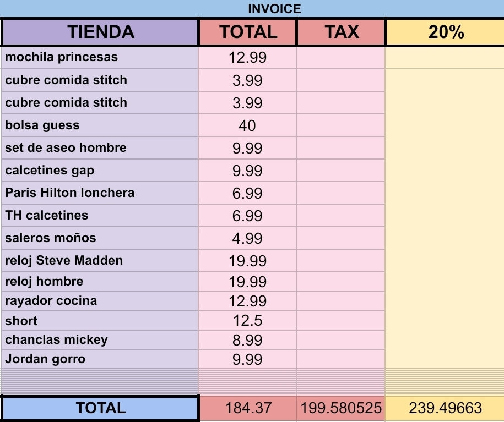The width and height of the screenshot is (504, 422).
Task: Click the TIENDA column header cell
Action: (x=100, y=32)
